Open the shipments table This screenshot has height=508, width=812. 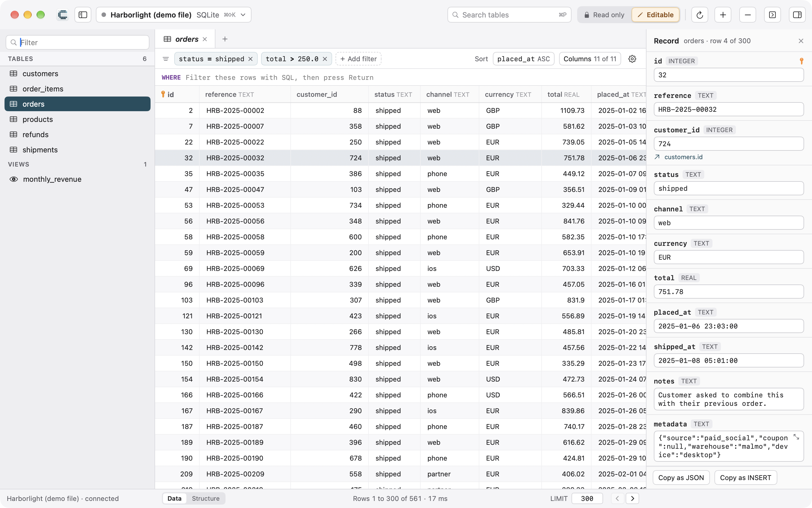(x=78, y=150)
